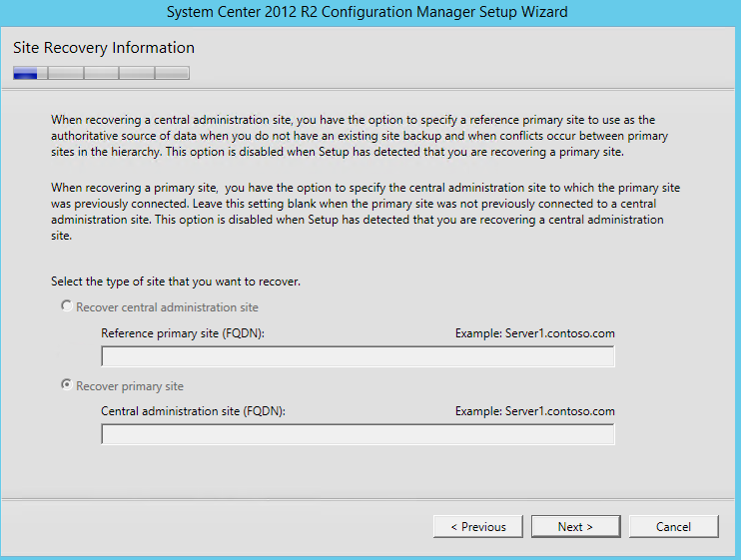Click the Setup Wizard window title
The height and width of the screenshot is (560, 741).
[x=368, y=12]
